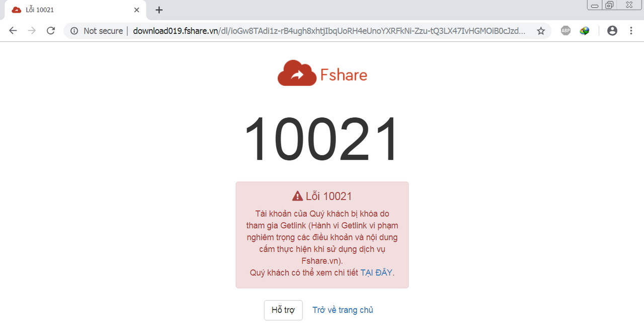Open the TẠI ĐÂY details link
644x334 pixels.
point(376,273)
